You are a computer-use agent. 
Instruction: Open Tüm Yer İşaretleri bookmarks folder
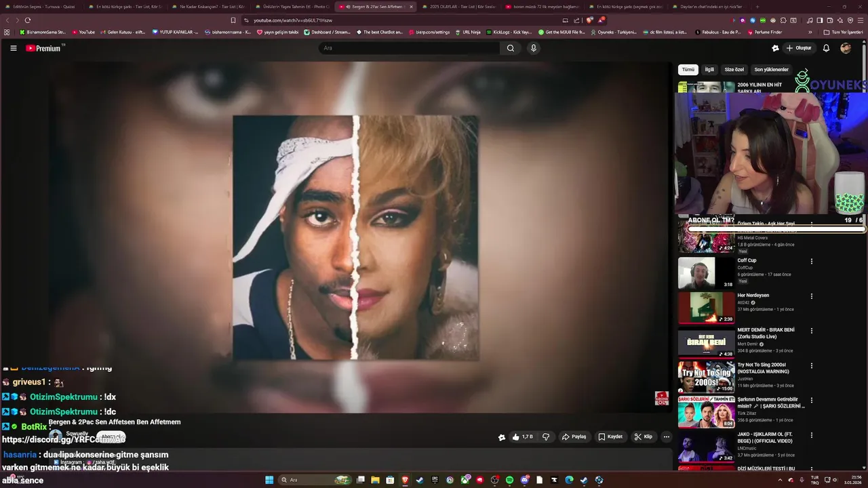pos(843,32)
